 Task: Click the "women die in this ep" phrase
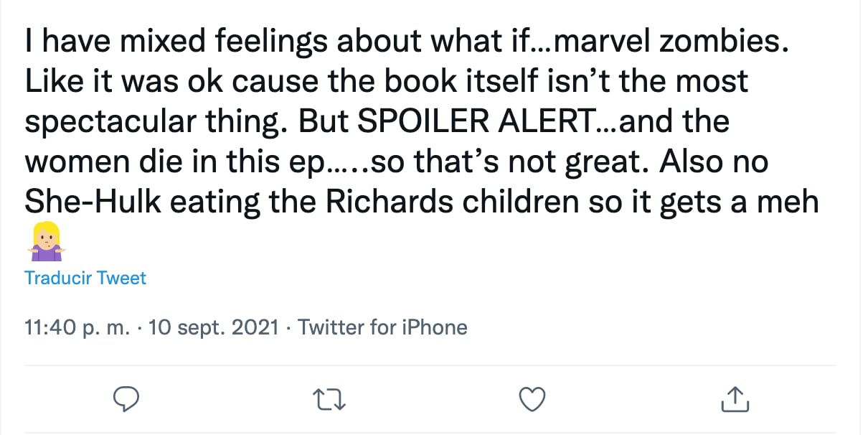click(x=173, y=162)
